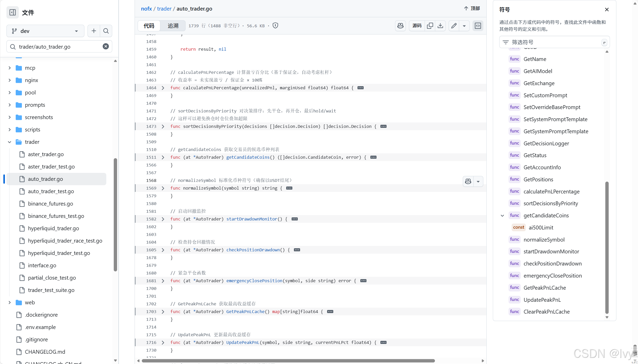Open Copilot icon in code toolbar
The image size is (638, 364).
pyautogui.click(x=400, y=26)
